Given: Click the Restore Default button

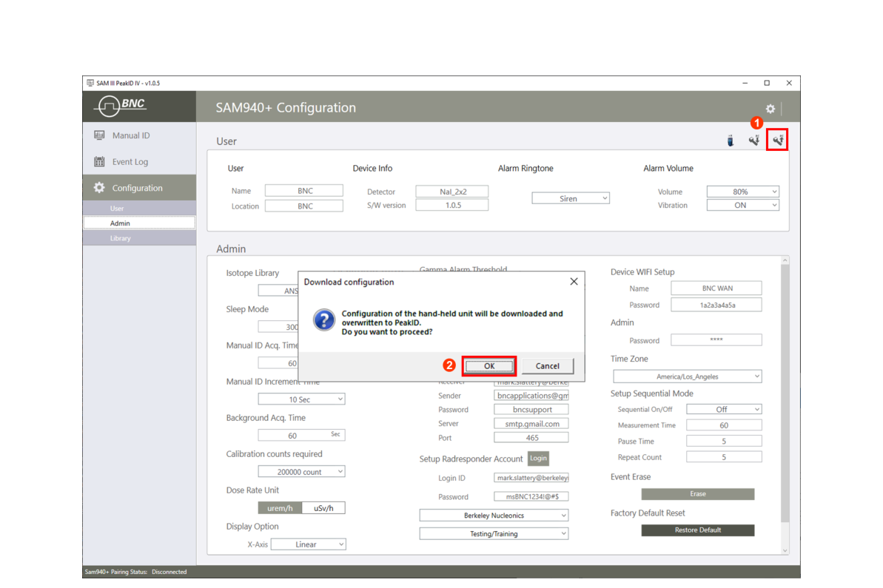Looking at the screenshot, I should (x=698, y=530).
